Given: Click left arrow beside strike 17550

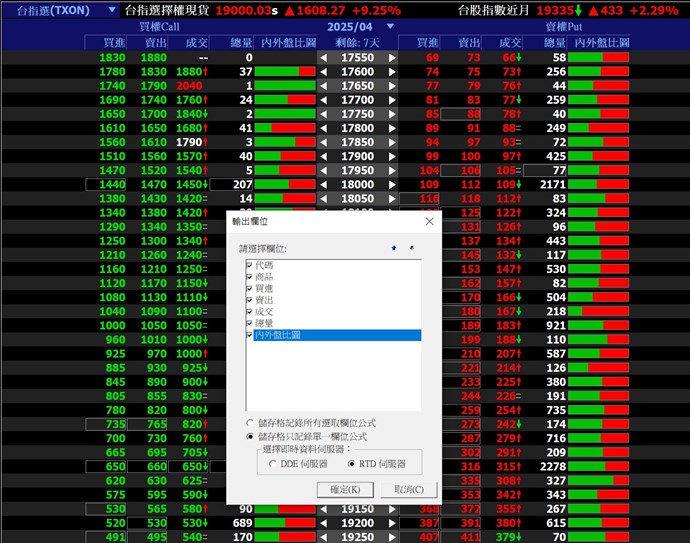Looking at the screenshot, I should click(323, 58).
